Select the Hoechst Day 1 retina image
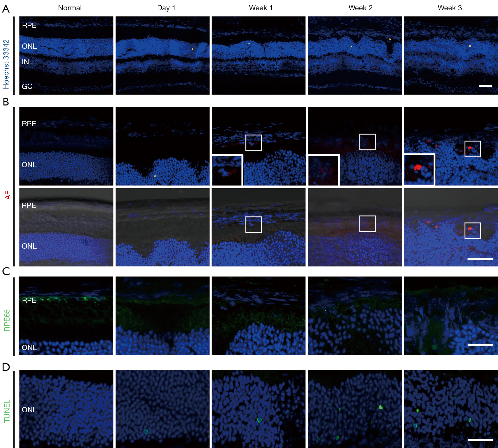Image resolution: width=498 pixels, height=448 pixels. coord(162,55)
